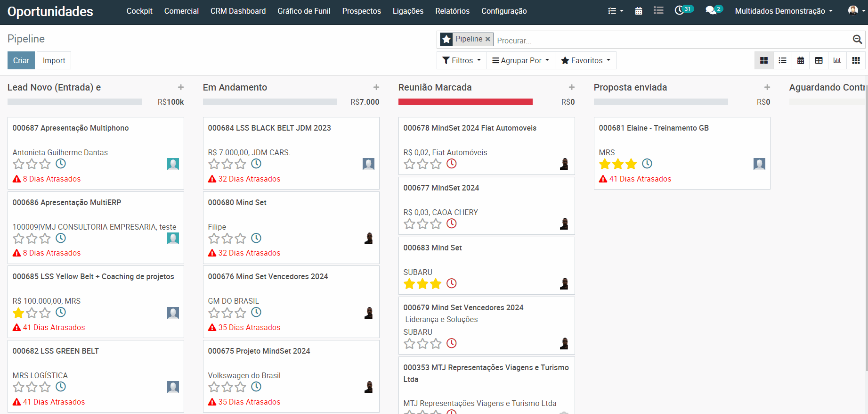Expand the Filtros dropdown
The width and height of the screenshot is (868, 414).
tap(462, 60)
